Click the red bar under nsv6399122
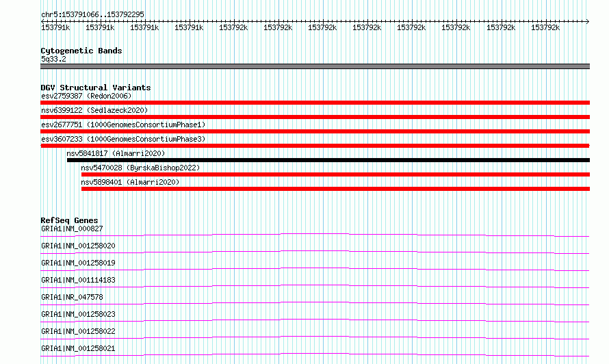The width and height of the screenshot is (609, 364). tap(315, 117)
